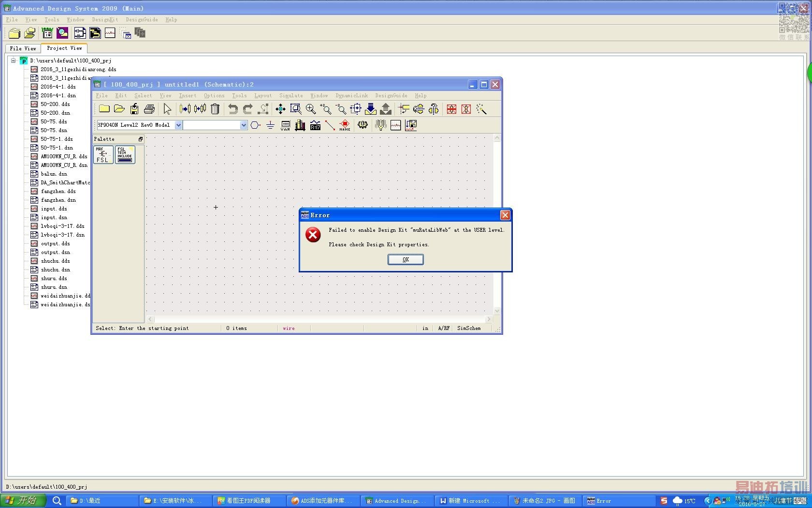Select the insert wire tool icon
The height and width of the screenshot is (508, 812).
[330, 125]
